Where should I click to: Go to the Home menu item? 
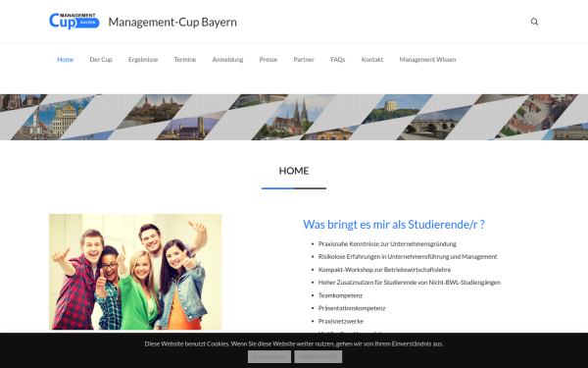pyautogui.click(x=66, y=59)
